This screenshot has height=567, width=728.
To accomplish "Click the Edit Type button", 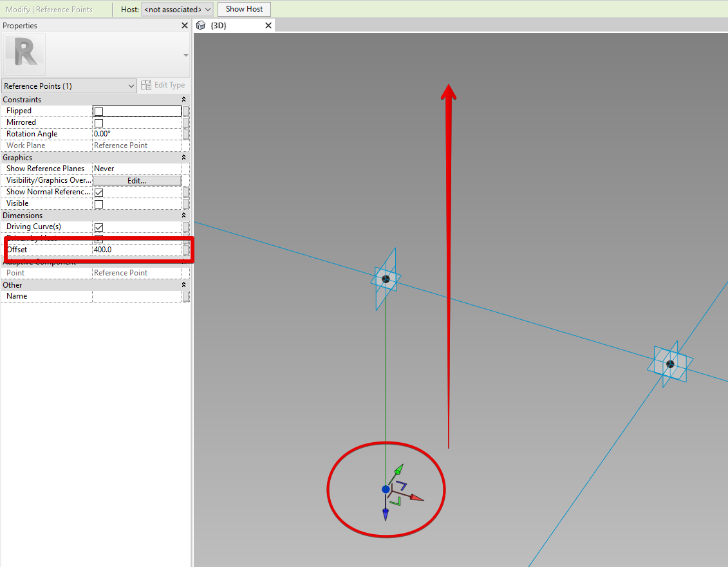I will click(163, 86).
